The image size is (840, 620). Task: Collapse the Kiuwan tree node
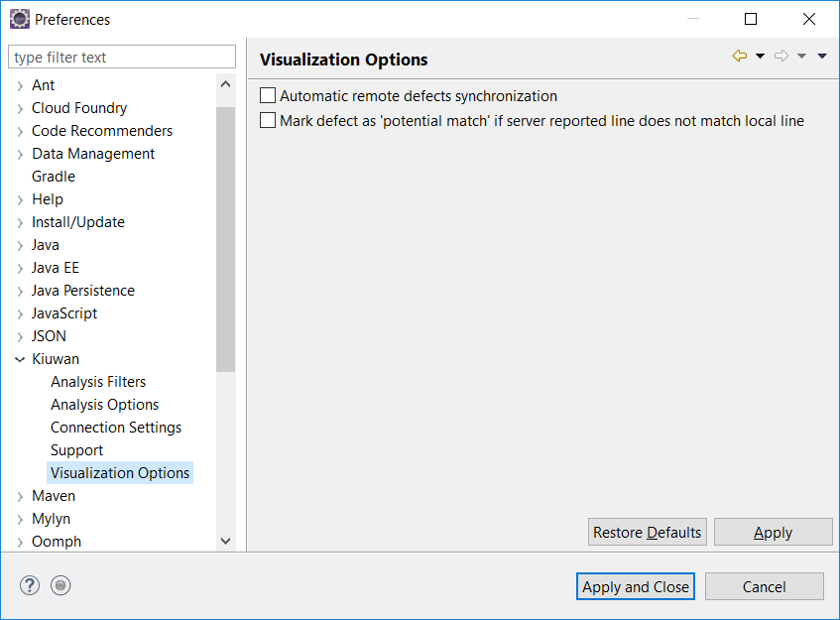(20, 358)
